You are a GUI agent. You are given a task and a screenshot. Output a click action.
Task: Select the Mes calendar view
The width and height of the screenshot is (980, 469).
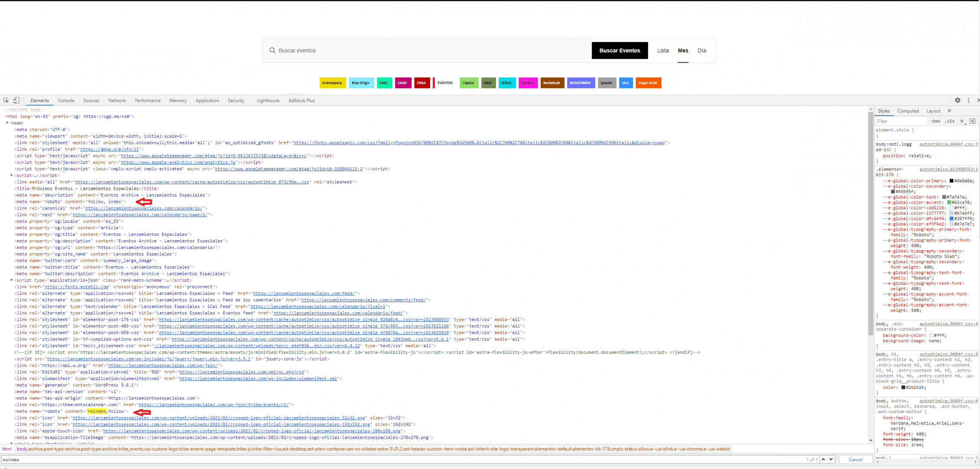[683, 50]
